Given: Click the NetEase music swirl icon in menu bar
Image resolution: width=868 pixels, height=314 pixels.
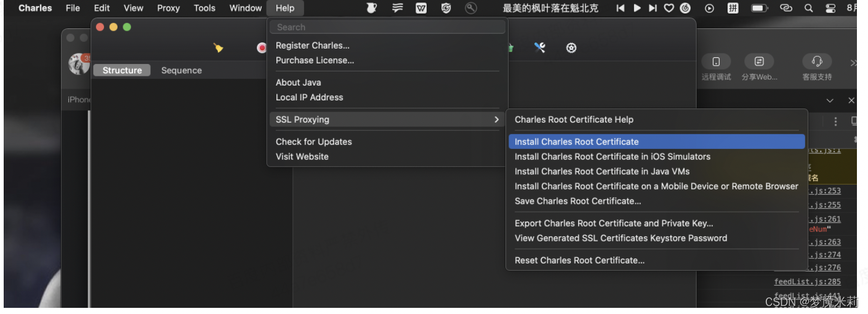Looking at the screenshot, I should point(685,8).
